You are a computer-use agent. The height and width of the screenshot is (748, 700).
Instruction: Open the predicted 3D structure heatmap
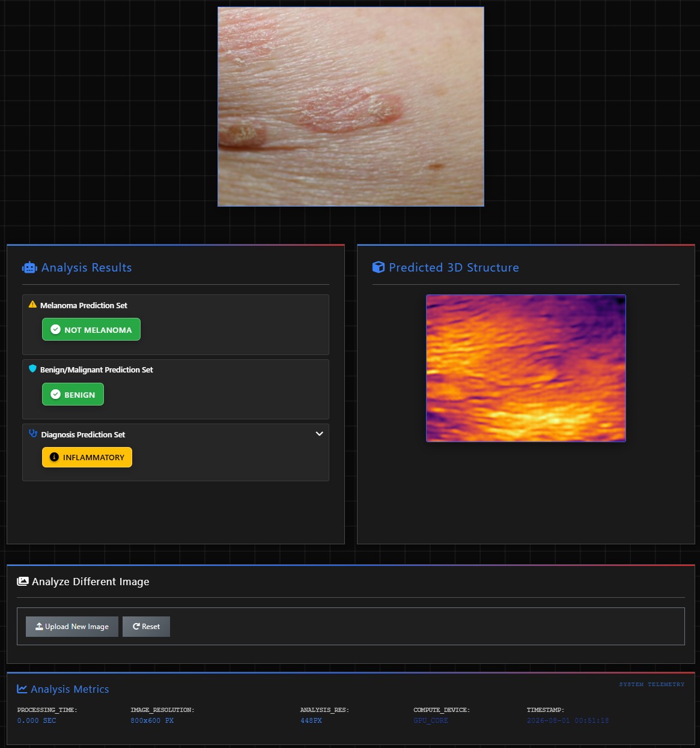526,368
